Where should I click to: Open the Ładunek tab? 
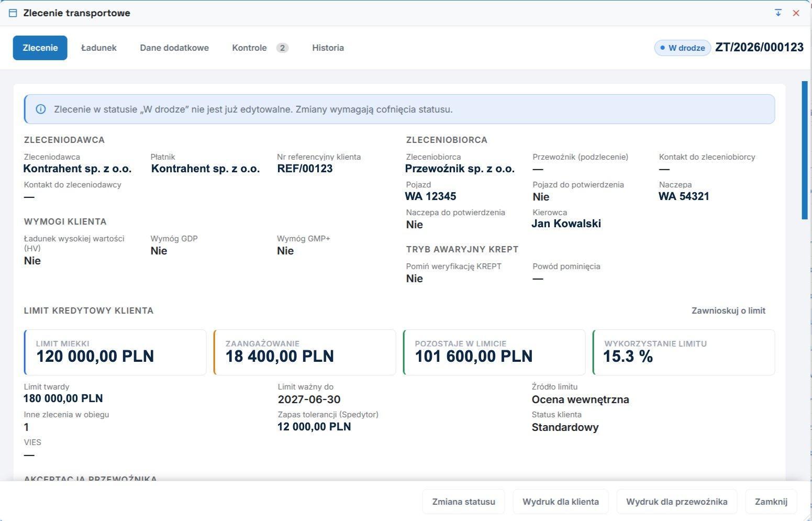tap(99, 48)
